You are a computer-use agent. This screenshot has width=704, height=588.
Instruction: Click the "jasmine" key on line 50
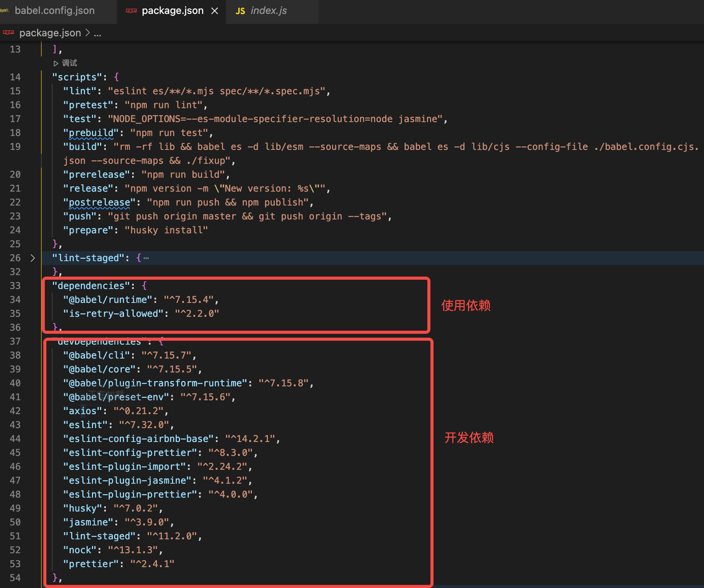[88, 522]
